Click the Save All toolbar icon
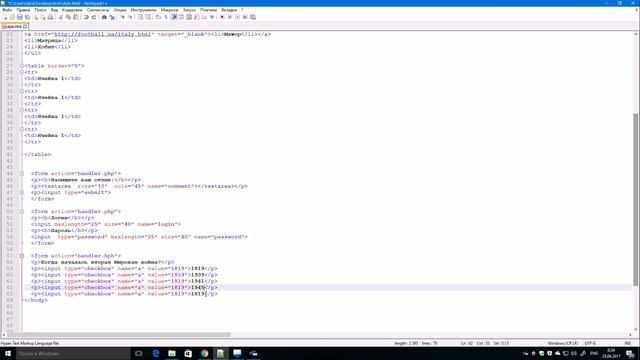Image resolution: width=640 pixels, height=360 pixels. (x=27, y=17)
